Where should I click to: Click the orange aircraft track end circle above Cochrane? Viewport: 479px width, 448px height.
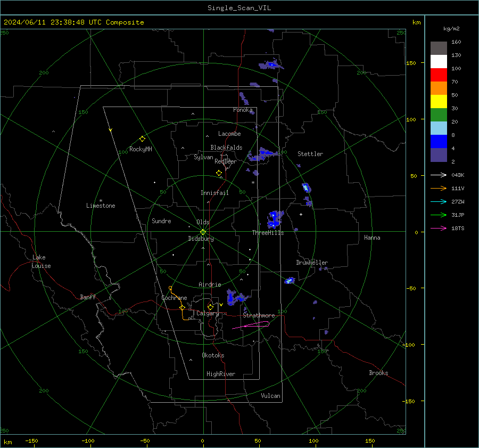pyautogui.click(x=170, y=288)
